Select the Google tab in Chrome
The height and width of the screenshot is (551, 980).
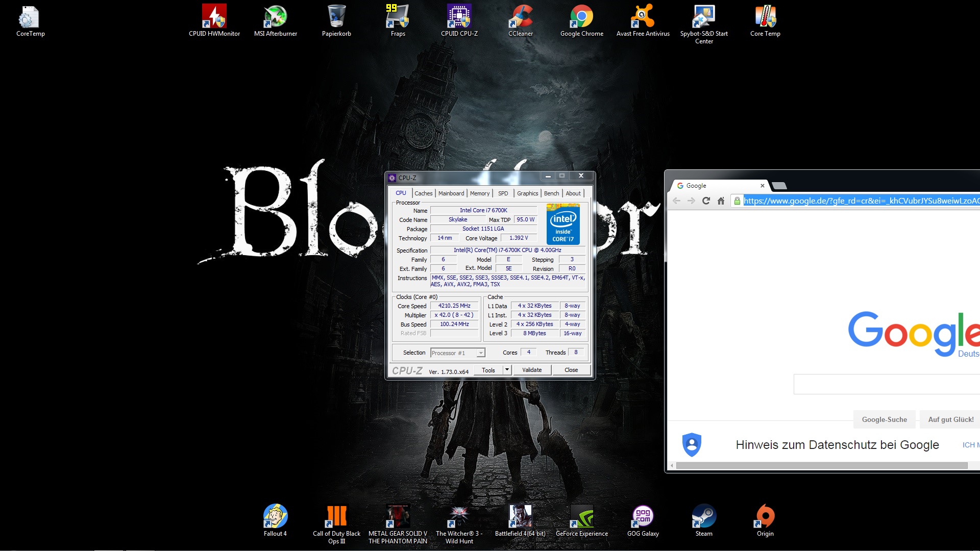point(720,186)
